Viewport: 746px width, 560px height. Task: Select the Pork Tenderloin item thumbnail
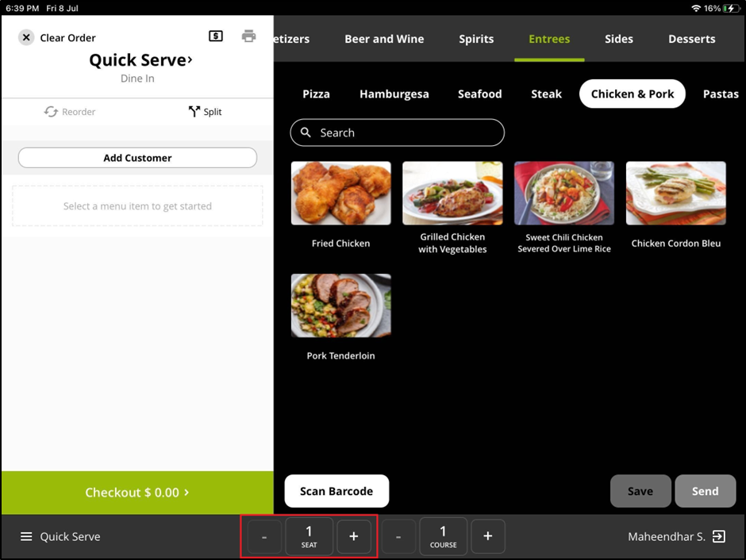click(x=340, y=305)
